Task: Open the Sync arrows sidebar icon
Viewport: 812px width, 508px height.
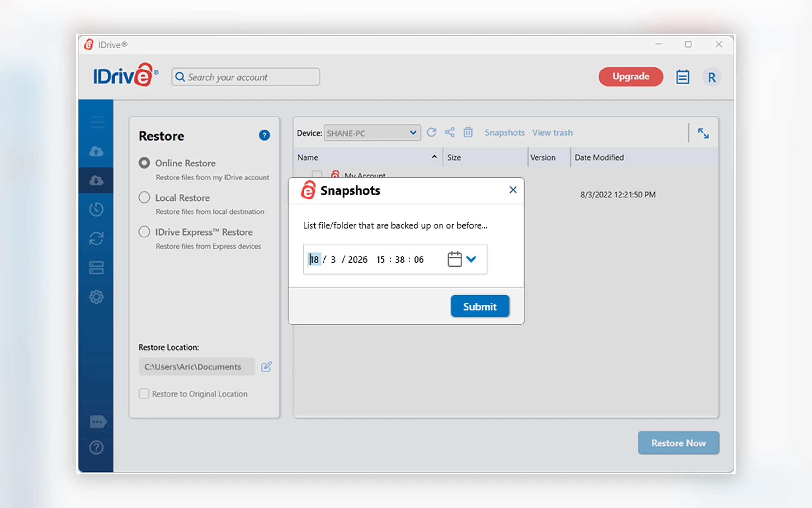Action: tap(96, 238)
